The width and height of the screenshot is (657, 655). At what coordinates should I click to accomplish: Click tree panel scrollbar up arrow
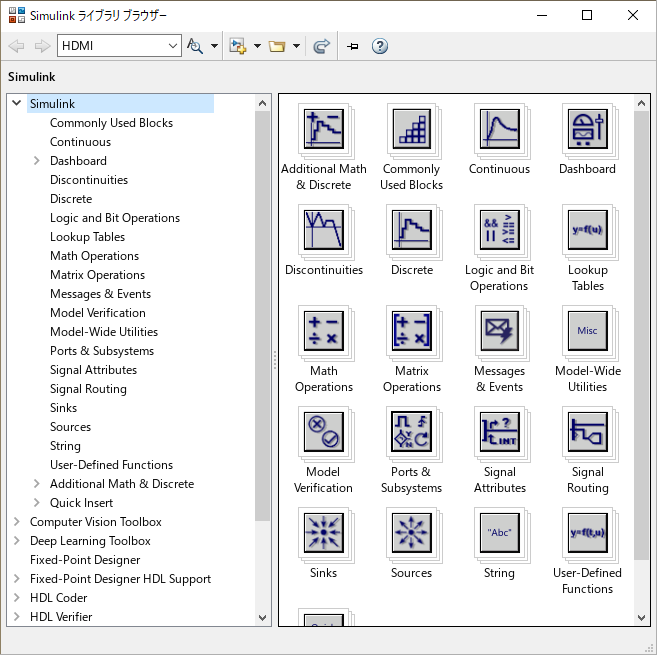tap(262, 103)
